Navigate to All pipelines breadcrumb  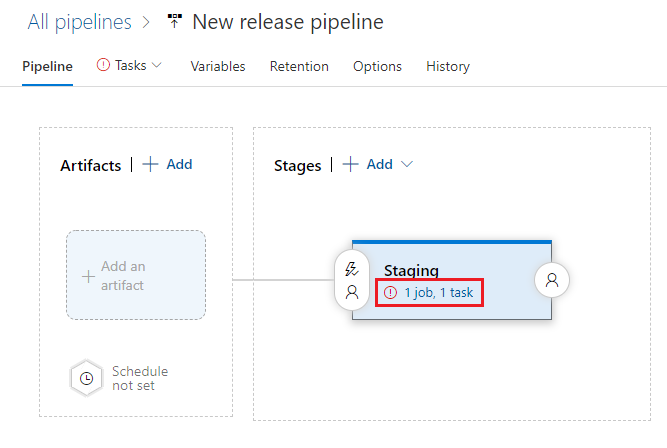coord(79,21)
